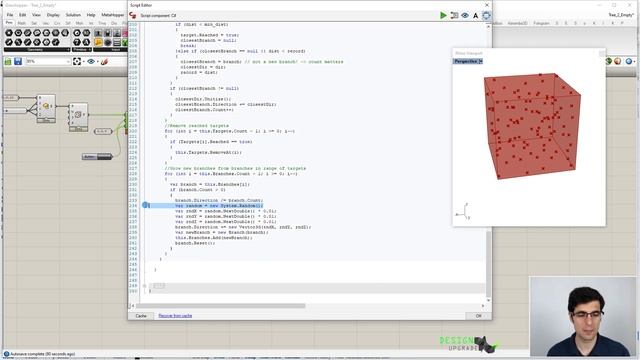Click first hexagon icon in Geometry panel top row
Screen dimensions: 640x360
[9, 33]
